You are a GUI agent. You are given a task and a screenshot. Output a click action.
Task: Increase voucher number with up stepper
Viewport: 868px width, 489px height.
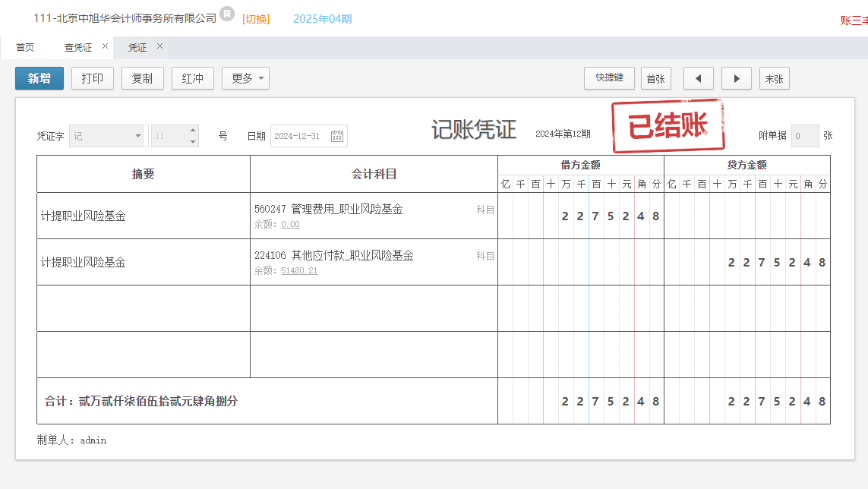(x=193, y=131)
